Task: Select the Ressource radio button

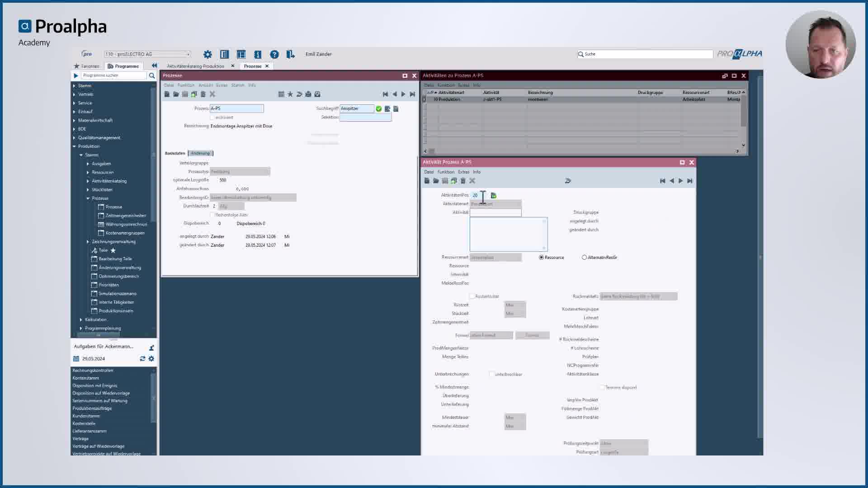Action: pyautogui.click(x=541, y=257)
